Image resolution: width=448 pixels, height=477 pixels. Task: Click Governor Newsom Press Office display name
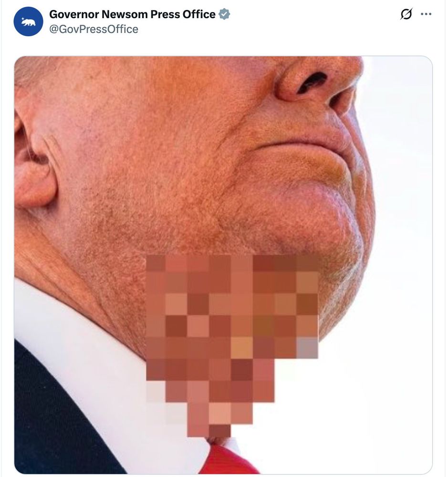pyautogui.click(x=132, y=14)
